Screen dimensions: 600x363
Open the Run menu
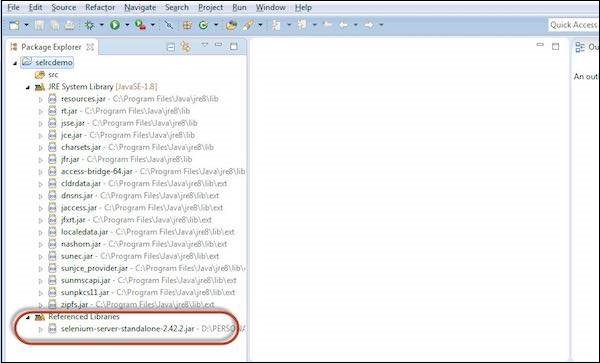tap(239, 7)
